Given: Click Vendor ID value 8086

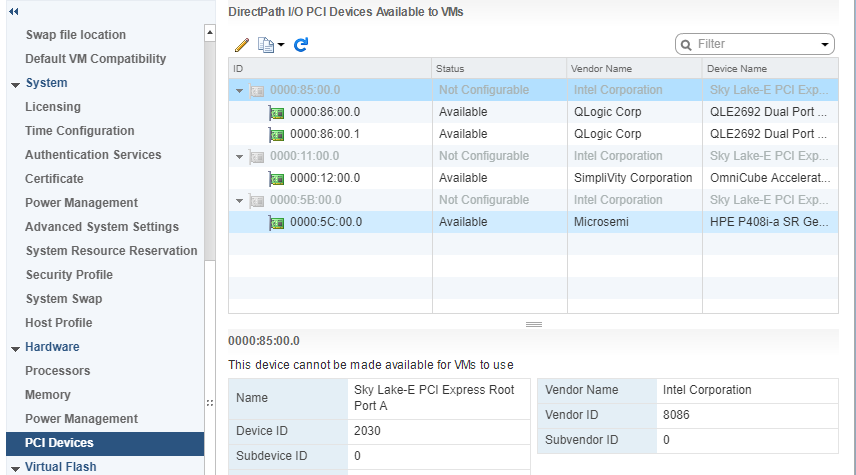Looking at the screenshot, I should 676,415.
